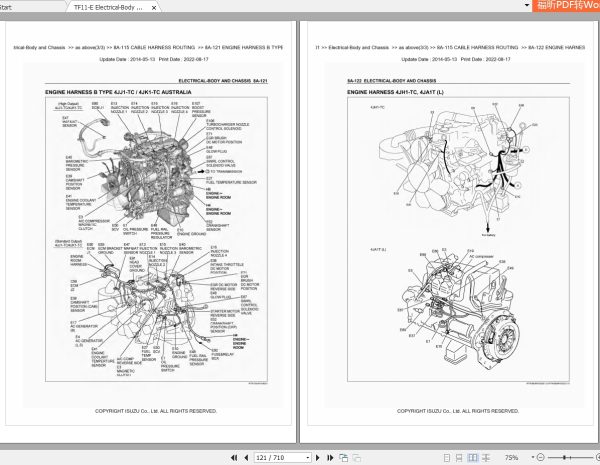600x465 pixels.
Task: Open the page number dropdown arrow
Action: (308, 457)
